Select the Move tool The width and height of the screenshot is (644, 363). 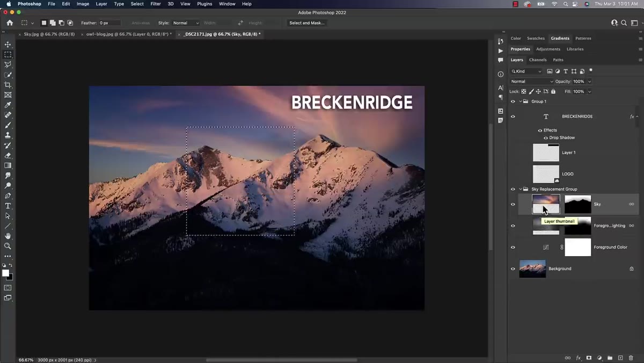[8, 45]
